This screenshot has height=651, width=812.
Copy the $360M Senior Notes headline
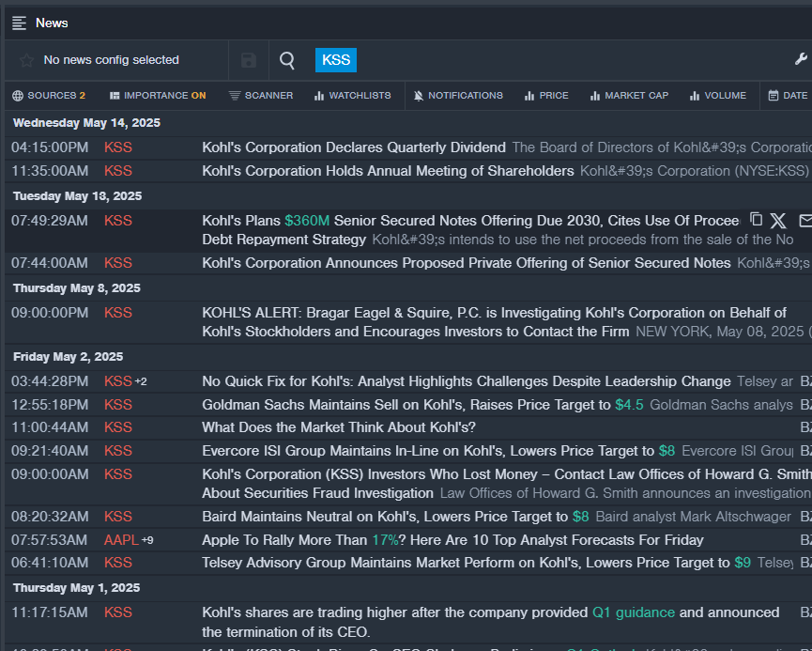pyautogui.click(x=756, y=219)
